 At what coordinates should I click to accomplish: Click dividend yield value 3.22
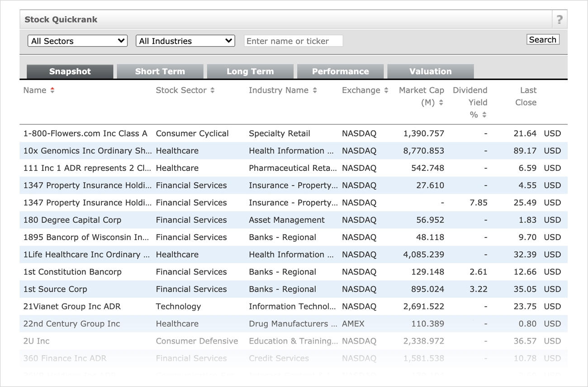(x=479, y=289)
